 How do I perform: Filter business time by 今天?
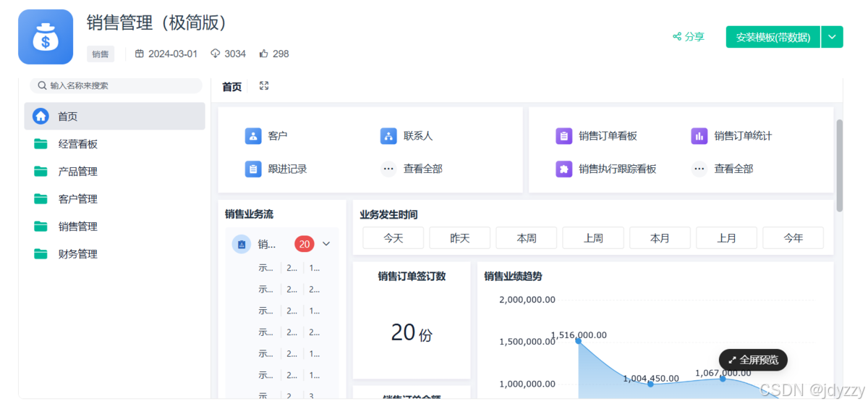393,238
